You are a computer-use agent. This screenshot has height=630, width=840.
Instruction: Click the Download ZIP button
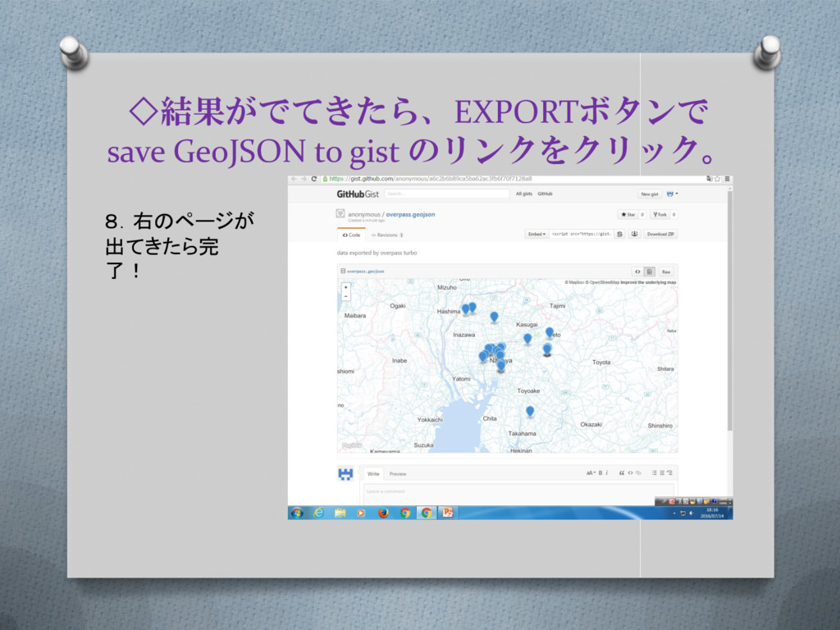pos(660,234)
